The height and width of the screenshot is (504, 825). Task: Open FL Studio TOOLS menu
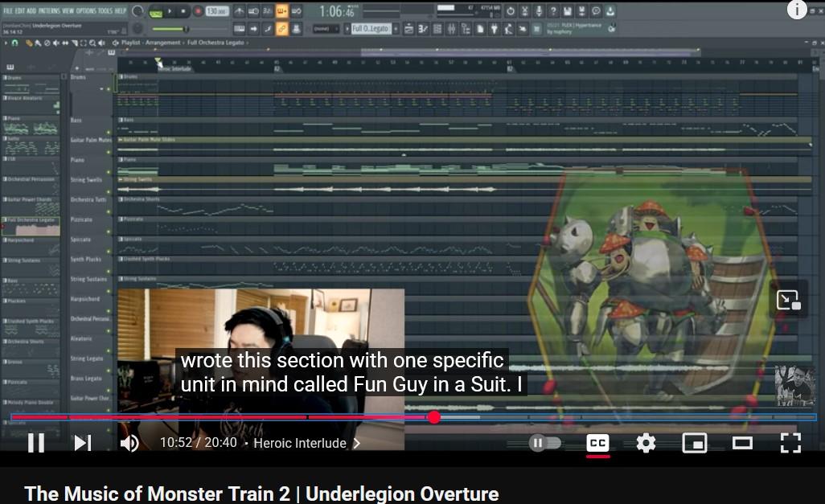point(105,10)
